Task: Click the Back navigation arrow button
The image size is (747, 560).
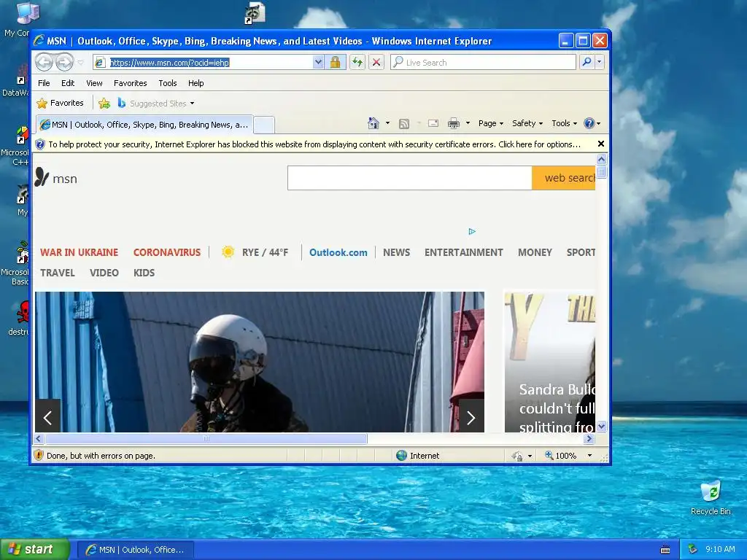Action: click(44, 62)
